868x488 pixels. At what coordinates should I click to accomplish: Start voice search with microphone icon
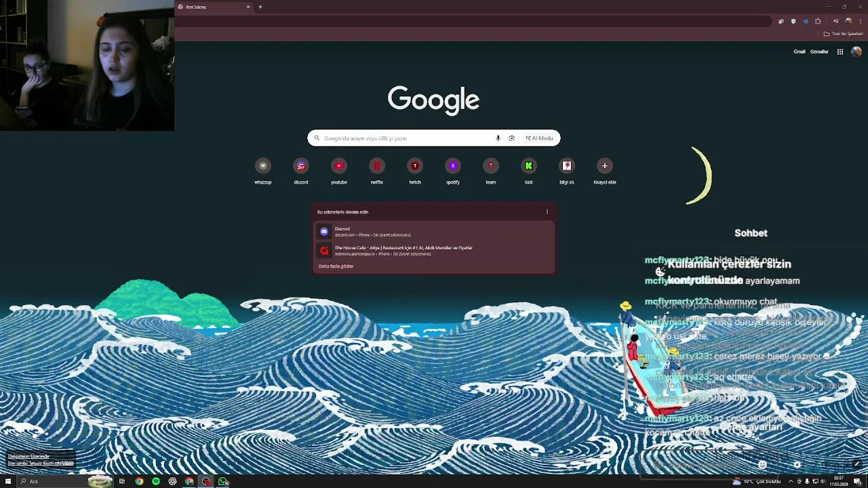[x=498, y=138]
